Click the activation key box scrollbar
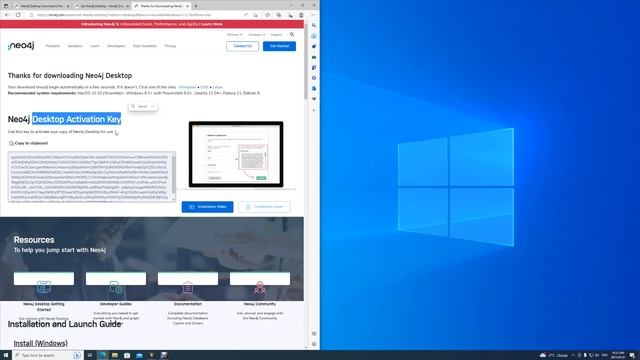 coord(174,176)
